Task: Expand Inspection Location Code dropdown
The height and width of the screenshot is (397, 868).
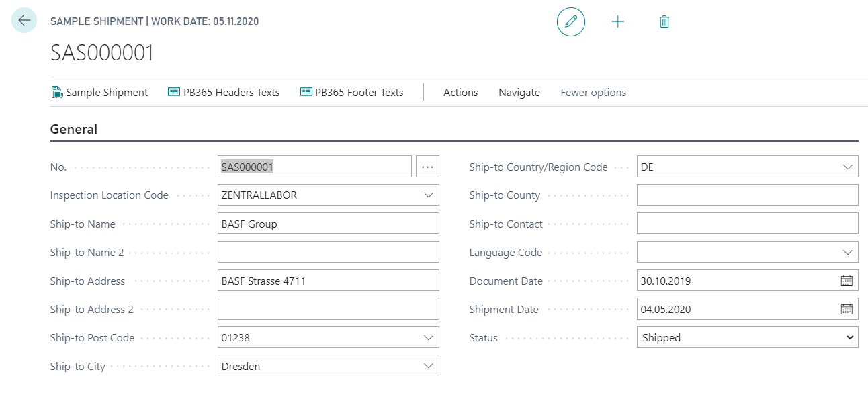Action: coord(429,195)
